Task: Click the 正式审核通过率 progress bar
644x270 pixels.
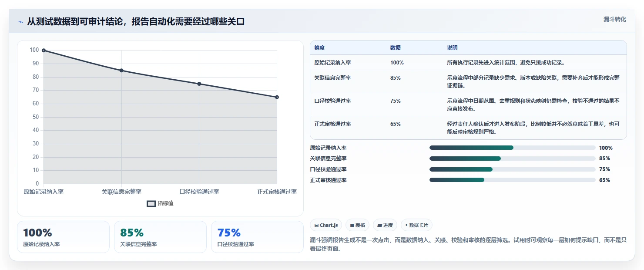Action: coord(512,180)
